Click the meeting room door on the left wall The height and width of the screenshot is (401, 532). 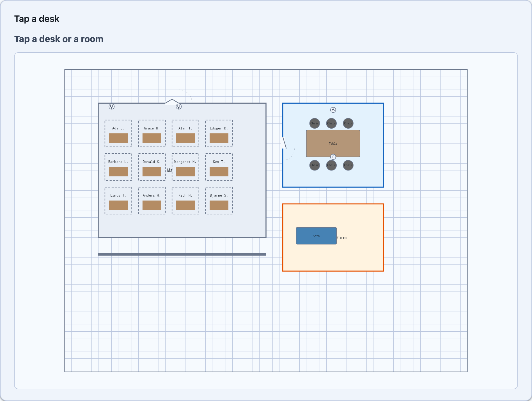[284, 143]
